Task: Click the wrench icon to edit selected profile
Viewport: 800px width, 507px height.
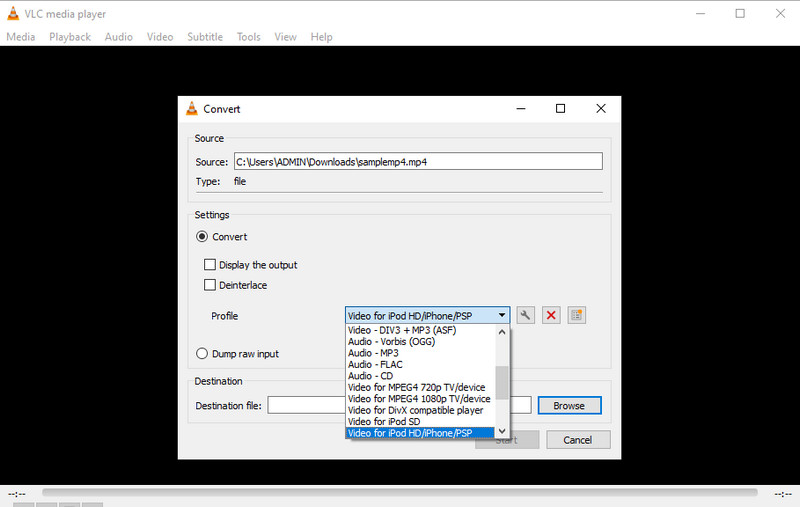Action: [525, 315]
